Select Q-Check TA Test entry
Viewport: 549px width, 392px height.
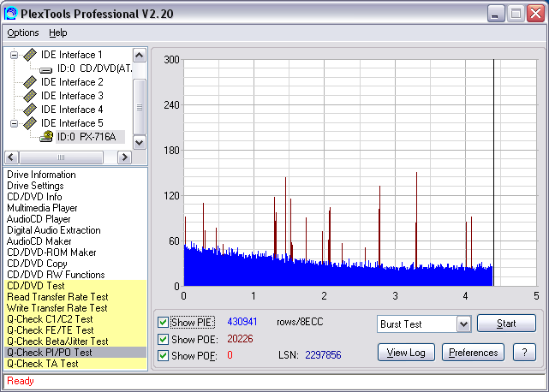coord(75,364)
